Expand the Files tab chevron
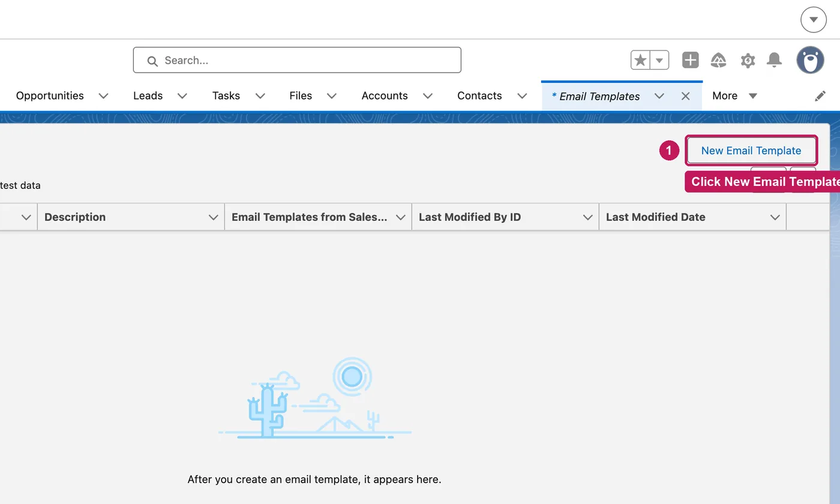 pos(332,96)
